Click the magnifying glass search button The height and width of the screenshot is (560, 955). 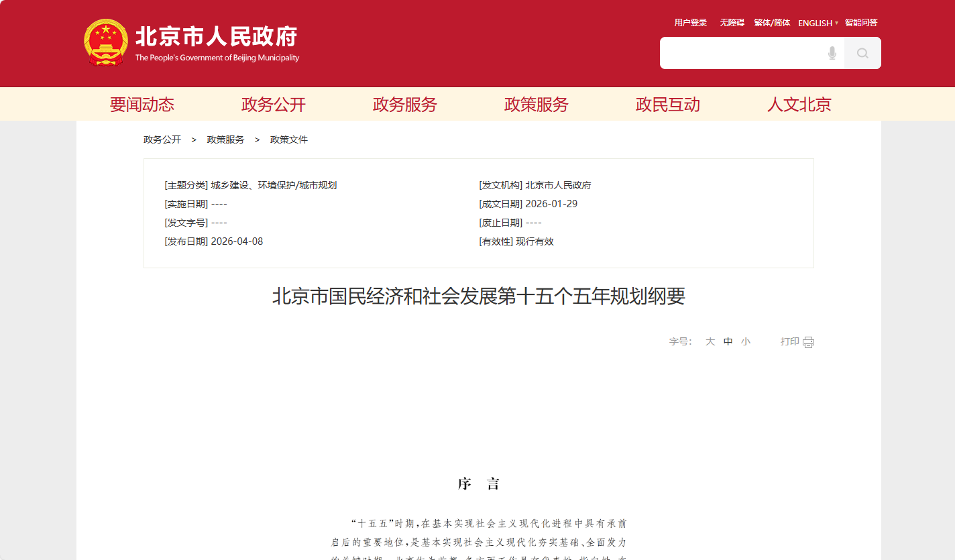click(x=862, y=53)
